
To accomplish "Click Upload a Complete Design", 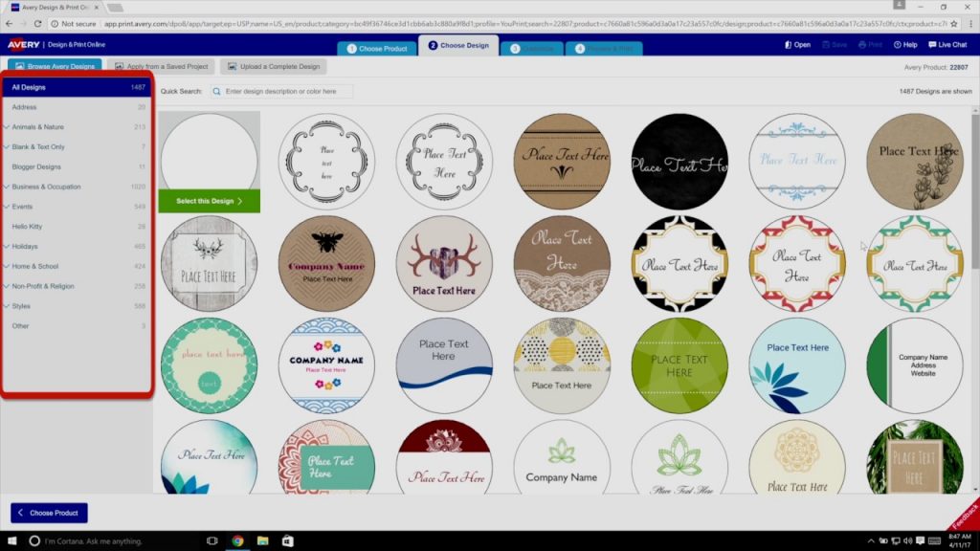I will pyautogui.click(x=279, y=66).
